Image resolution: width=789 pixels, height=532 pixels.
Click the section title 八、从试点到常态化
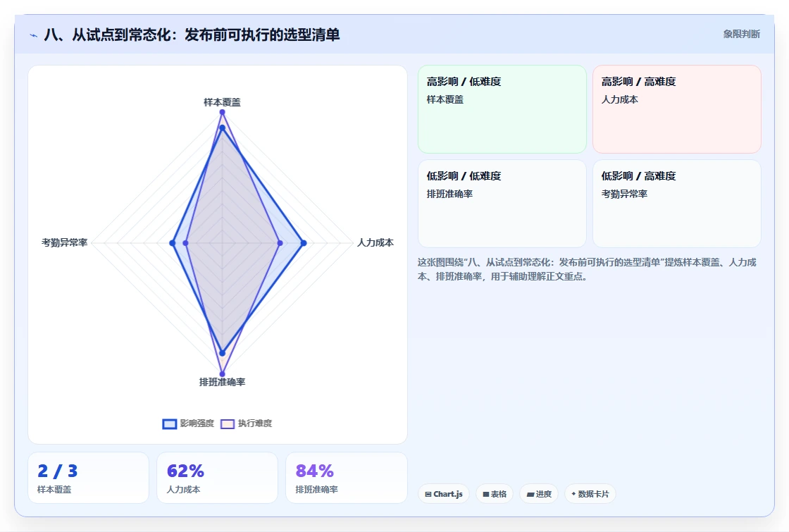[x=192, y=35]
